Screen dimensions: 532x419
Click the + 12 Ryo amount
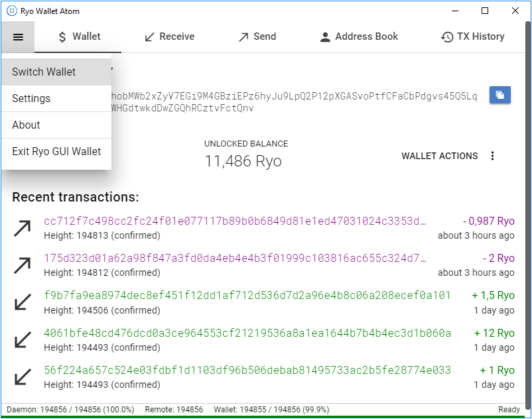click(x=494, y=333)
